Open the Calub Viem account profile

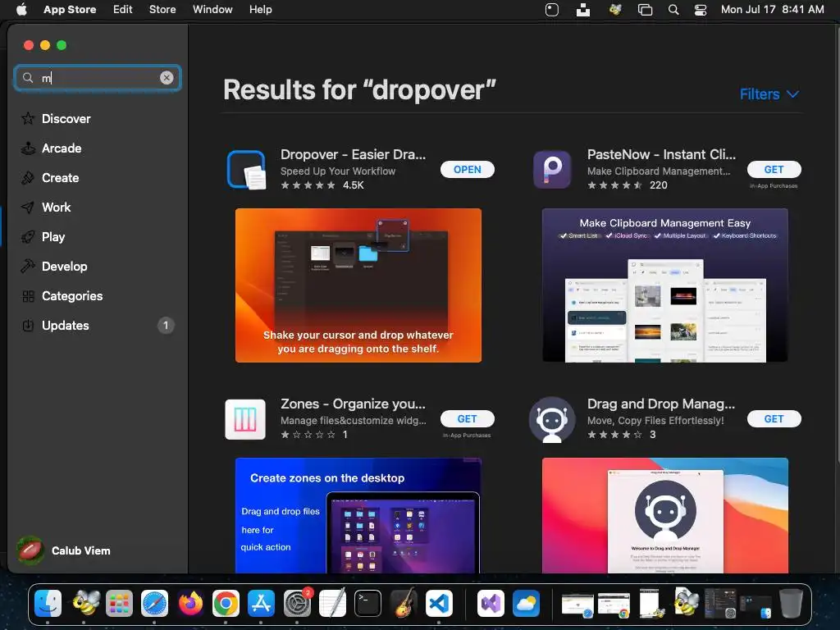tap(64, 550)
